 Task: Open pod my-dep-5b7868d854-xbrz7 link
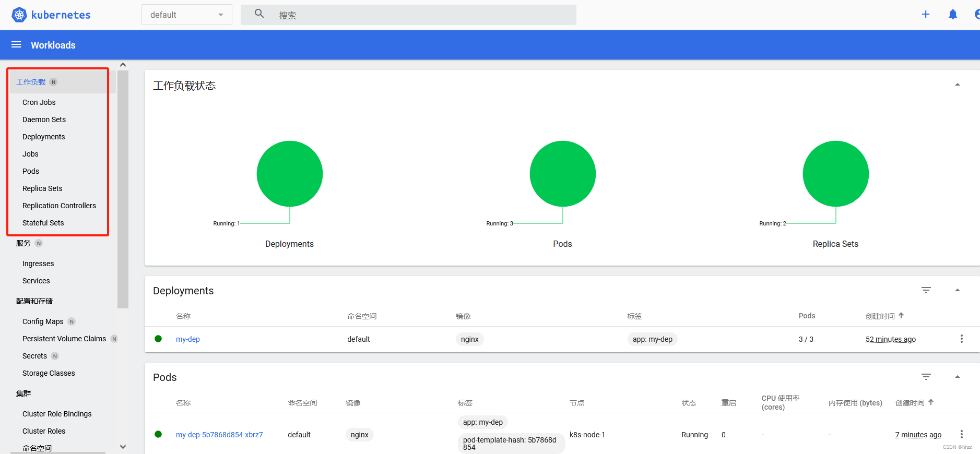(x=219, y=435)
